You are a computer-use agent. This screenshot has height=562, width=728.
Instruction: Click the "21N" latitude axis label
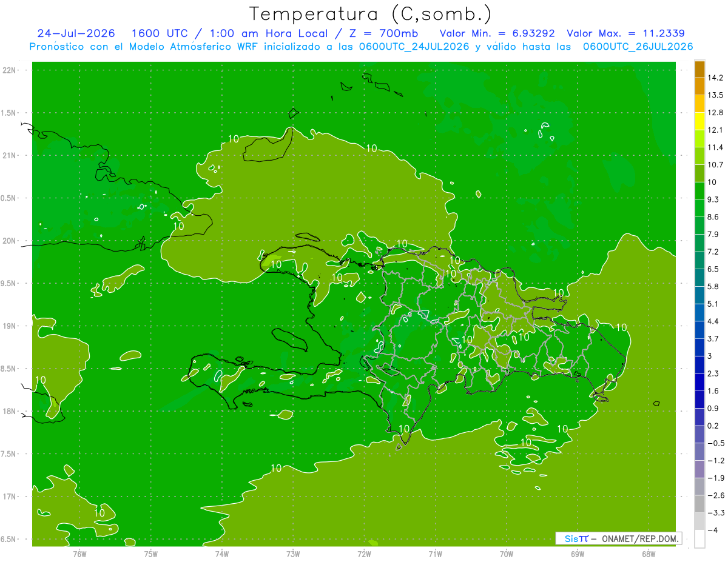[x=10, y=156]
